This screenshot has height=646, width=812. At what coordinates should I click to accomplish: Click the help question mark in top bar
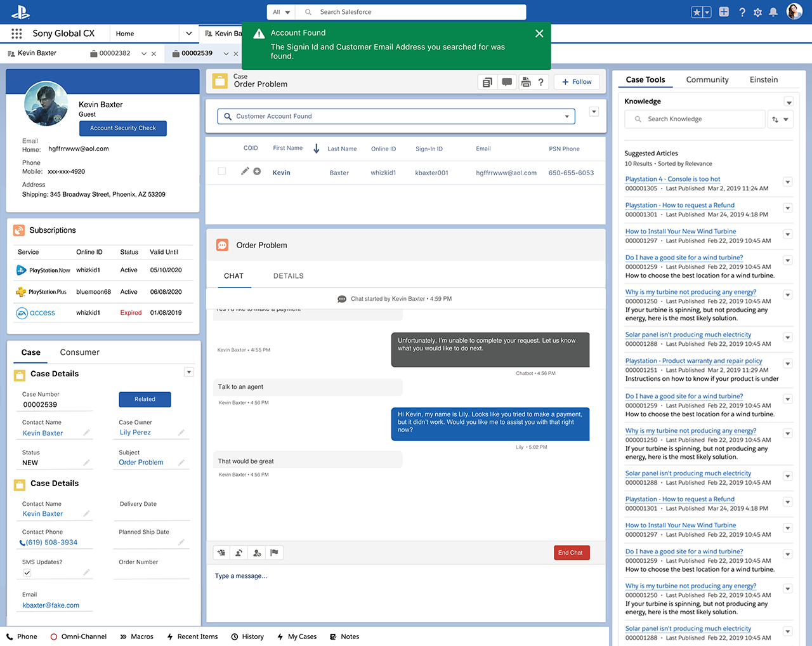point(742,12)
